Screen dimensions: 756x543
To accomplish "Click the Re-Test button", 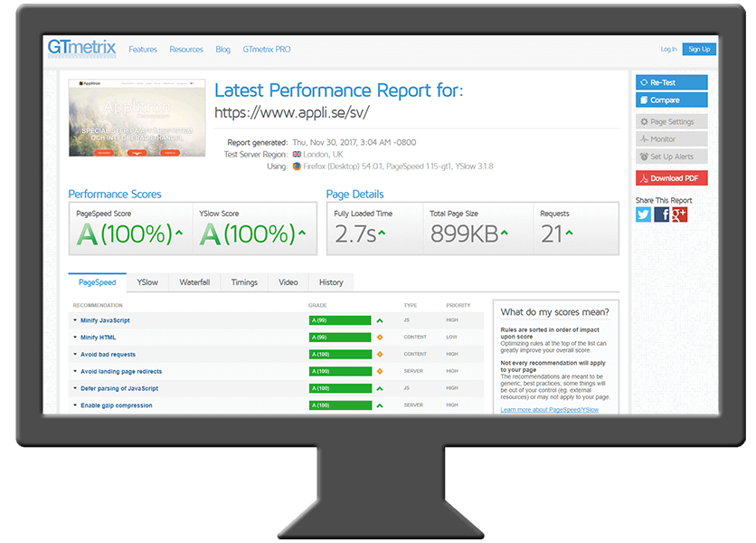I will pos(672,82).
